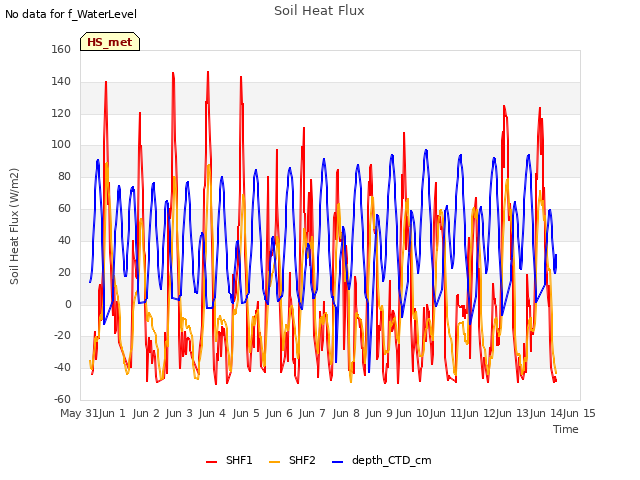The height and width of the screenshot is (480, 640).
Task: Click the y-axis label Soil Heat Flux (W/m2)
Action: (x=14, y=226)
